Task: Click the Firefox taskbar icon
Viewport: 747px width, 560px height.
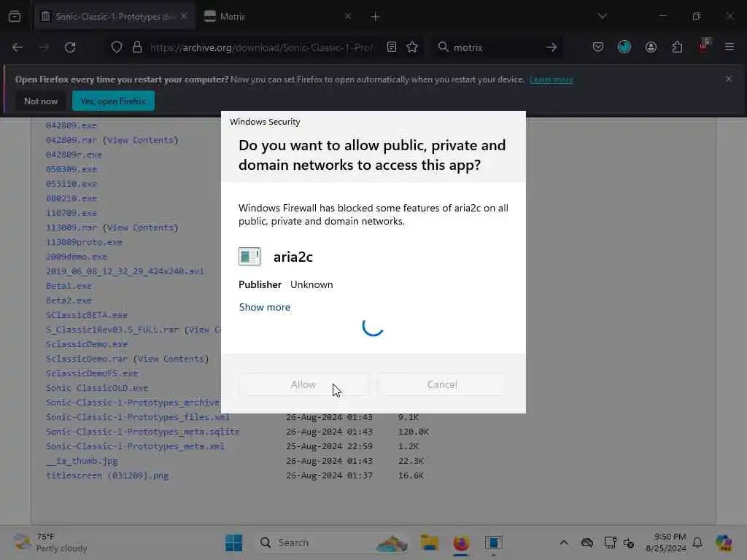Action: (x=461, y=542)
